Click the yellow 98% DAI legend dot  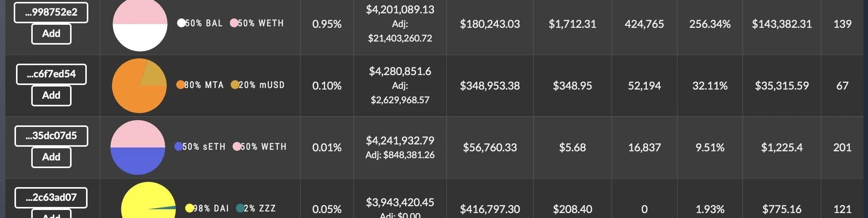(189, 208)
